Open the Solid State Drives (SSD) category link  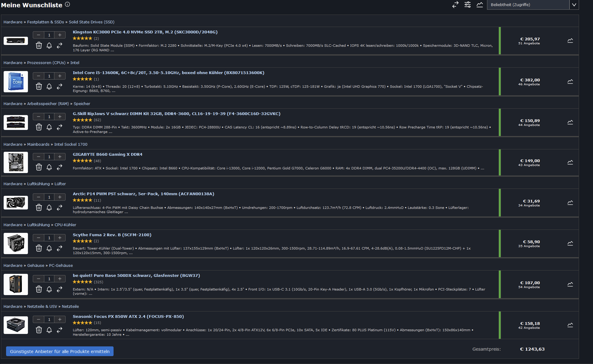(91, 22)
